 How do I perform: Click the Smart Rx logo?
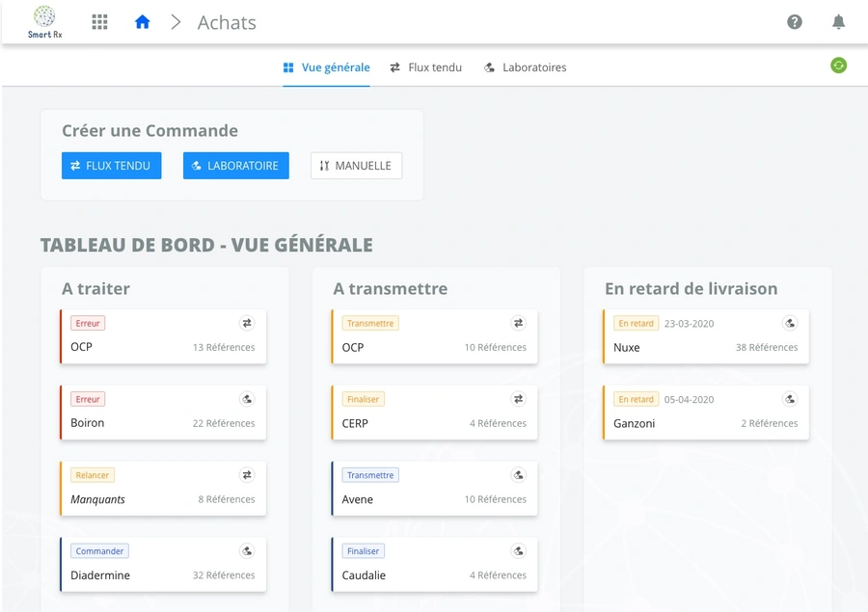click(x=44, y=22)
